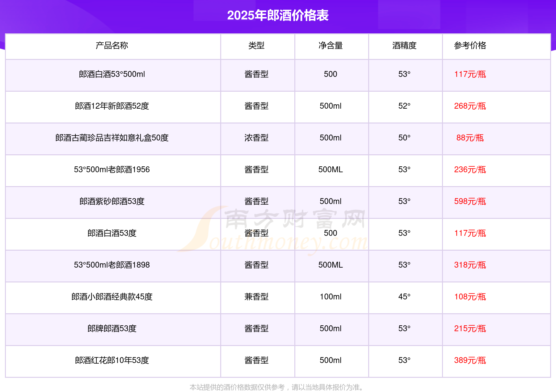The image size is (556, 392).
Task: Click 酱香型 in the 郎酒红花郎10年53度 row
Action: [x=256, y=361]
